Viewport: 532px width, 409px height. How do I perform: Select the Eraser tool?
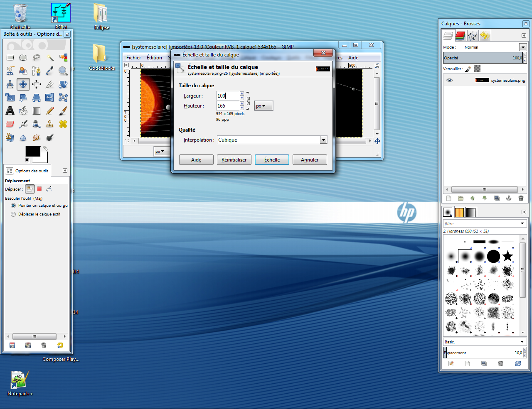[10, 124]
